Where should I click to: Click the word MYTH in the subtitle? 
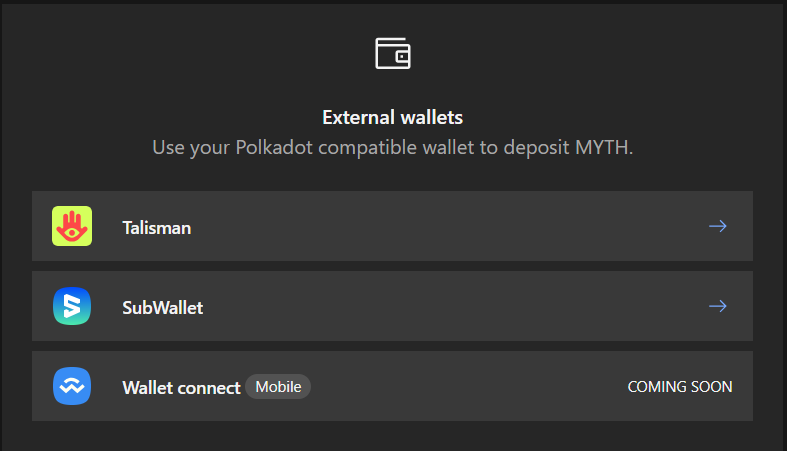(x=604, y=148)
